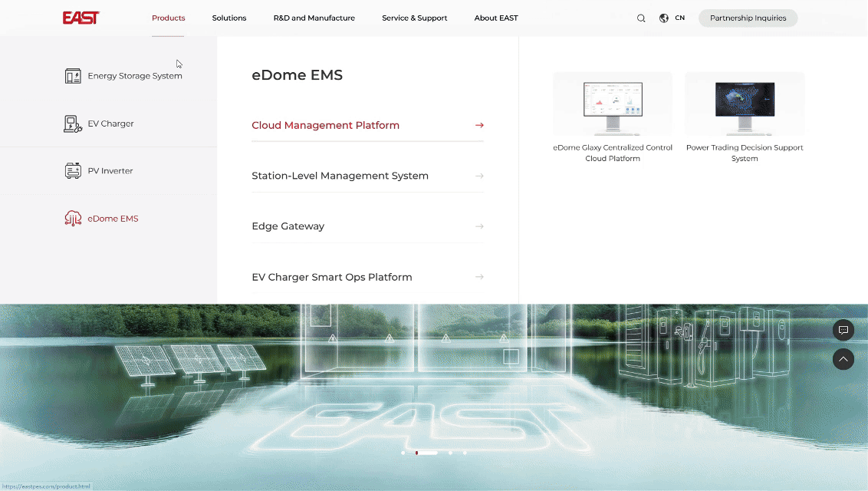Click arrow next to EV Charger Smart Ops Platform
868x491 pixels.
point(479,277)
